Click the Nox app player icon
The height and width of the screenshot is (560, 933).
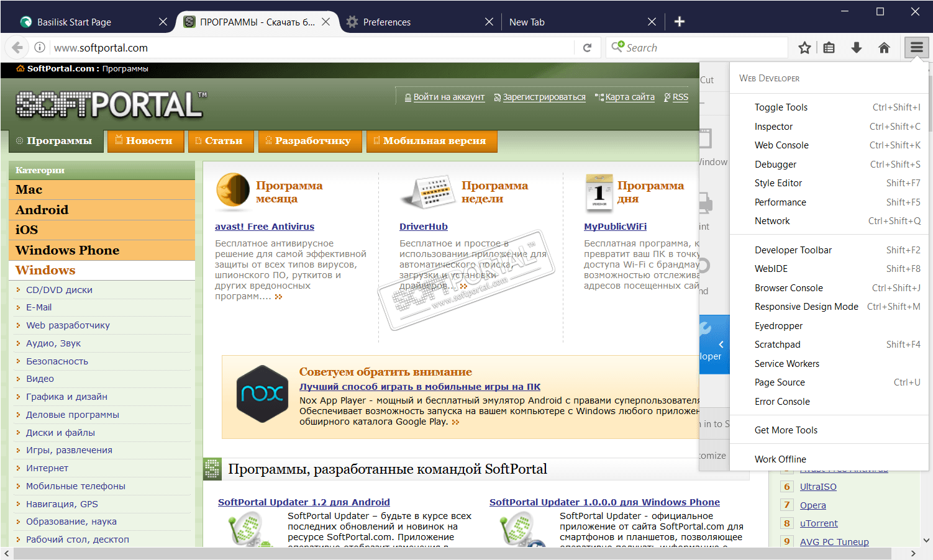point(262,394)
